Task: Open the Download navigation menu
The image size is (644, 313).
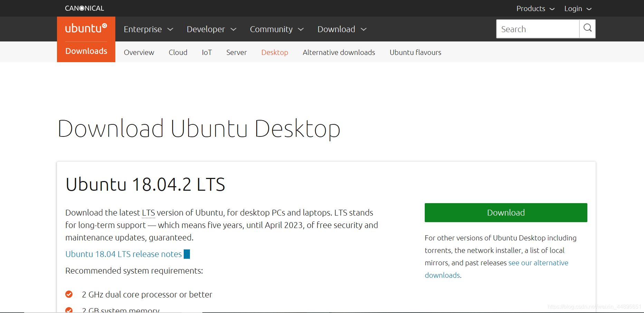Action: [x=342, y=29]
